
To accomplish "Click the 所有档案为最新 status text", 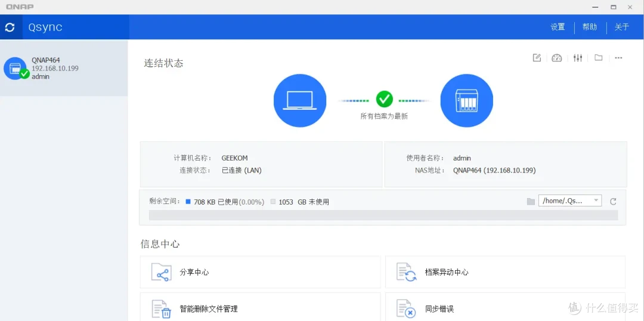I will (x=384, y=117).
